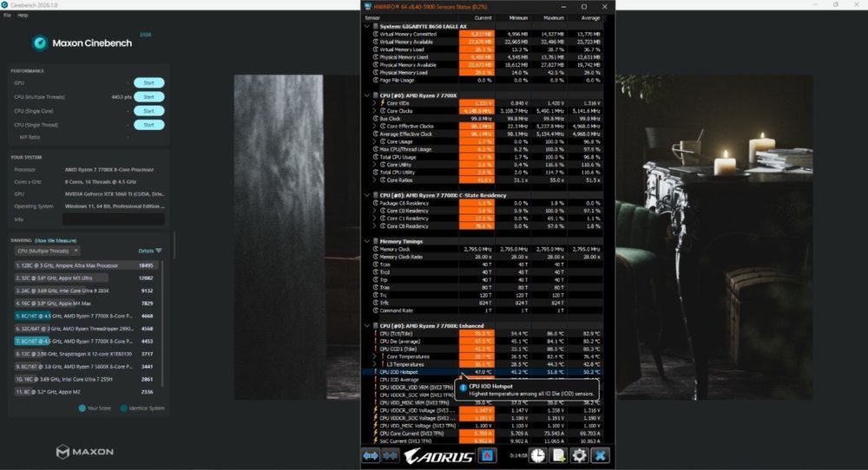868x470 pixels.
Task: Click the filter funnel icon next to Details
Action: pos(160,251)
